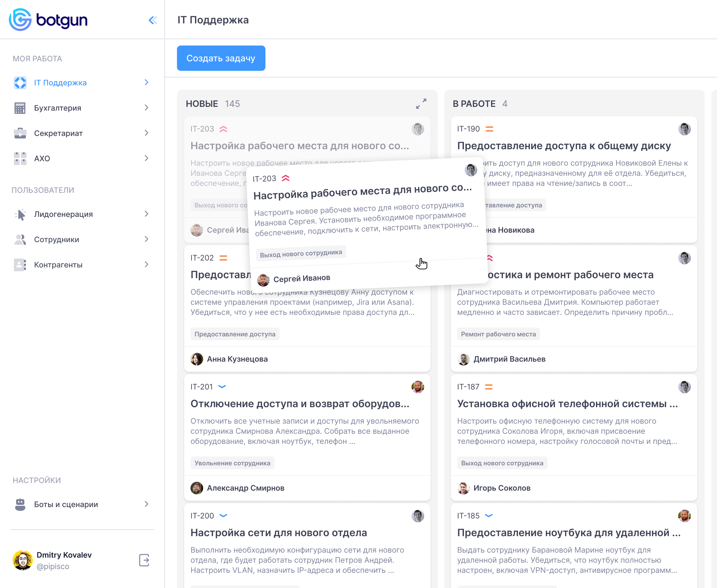This screenshot has height=588, width=717.
Task: Expand IT Поддержка chevron
Action: [147, 83]
